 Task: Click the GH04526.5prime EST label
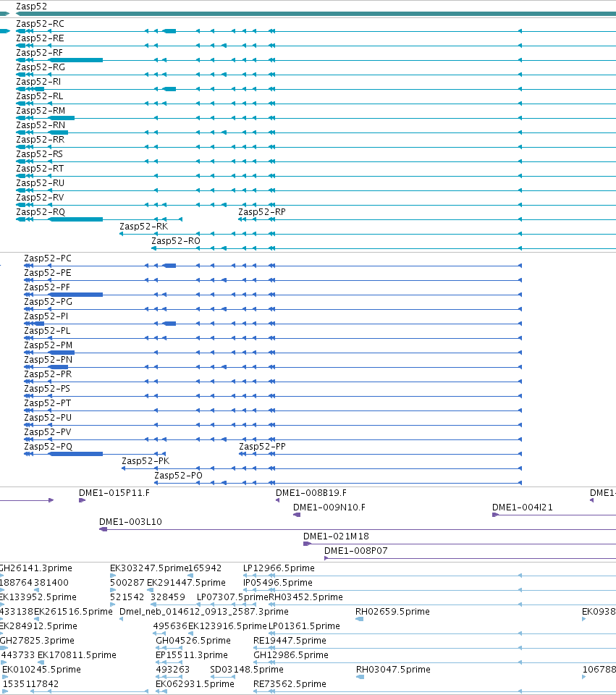pos(193,641)
